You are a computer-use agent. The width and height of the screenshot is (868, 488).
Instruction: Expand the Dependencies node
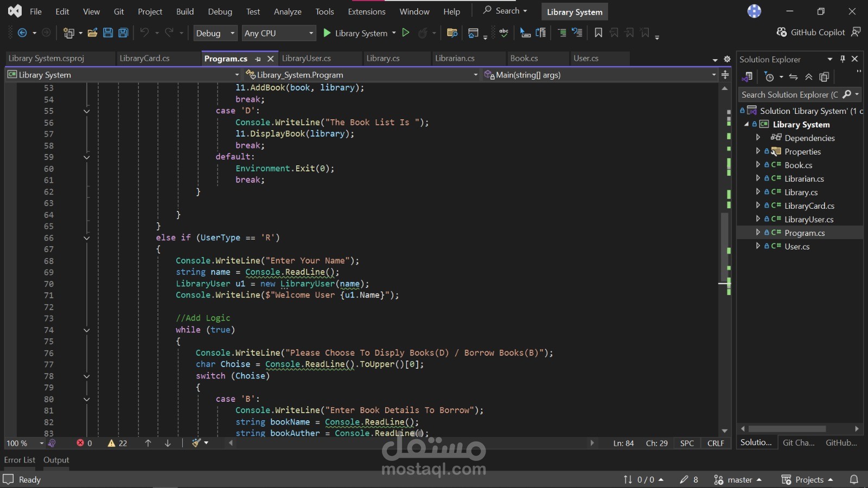click(x=758, y=138)
